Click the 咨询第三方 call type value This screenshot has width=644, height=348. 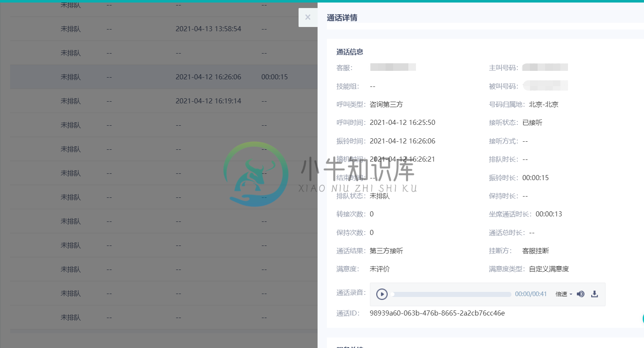tap(386, 104)
